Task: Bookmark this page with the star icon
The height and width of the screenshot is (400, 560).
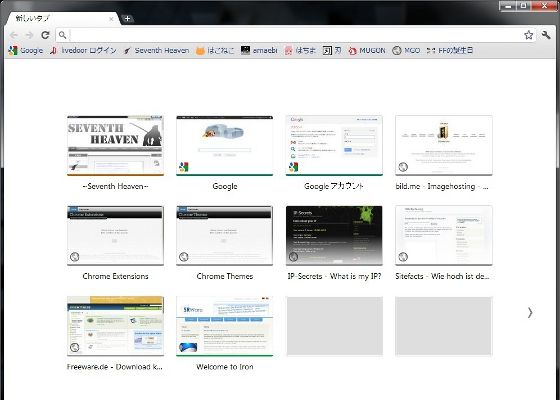Action: tap(529, 35)
